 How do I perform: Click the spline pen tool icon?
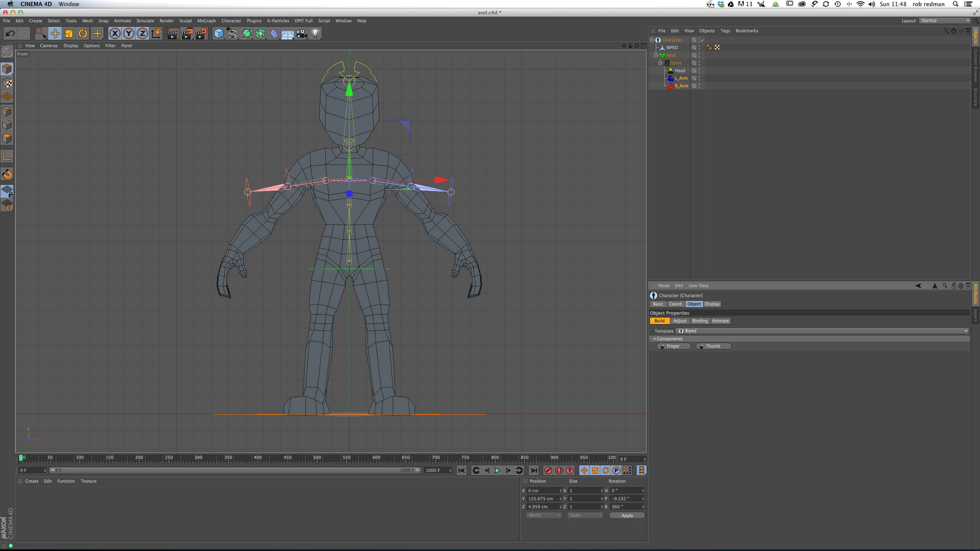point(232,34)
